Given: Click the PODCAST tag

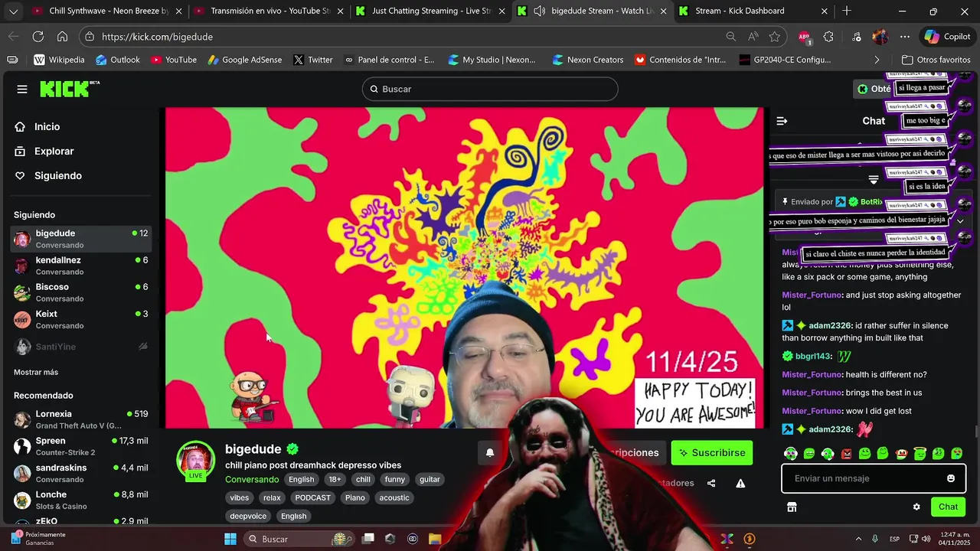Looking at the screenshot, I should point(313,497).
